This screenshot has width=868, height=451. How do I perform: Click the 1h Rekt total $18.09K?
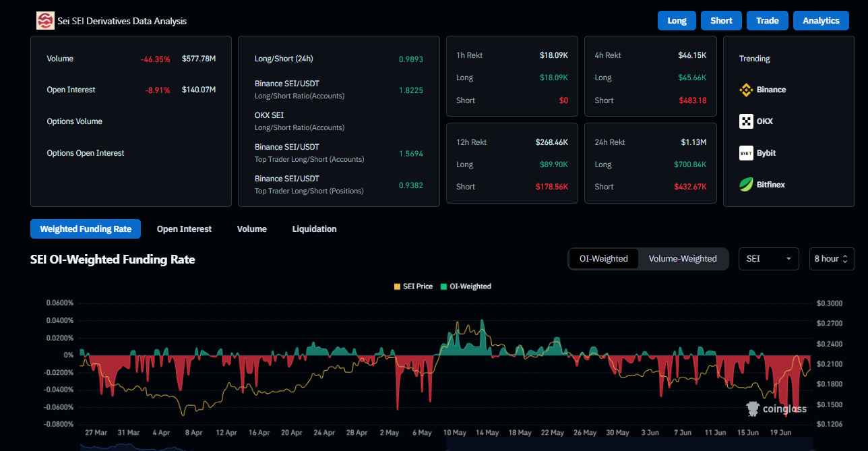coord(554,55)
